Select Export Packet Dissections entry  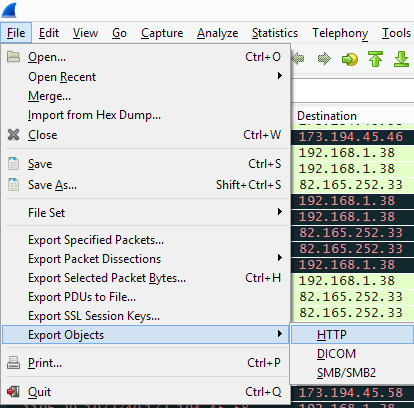(x=145, y=259)
